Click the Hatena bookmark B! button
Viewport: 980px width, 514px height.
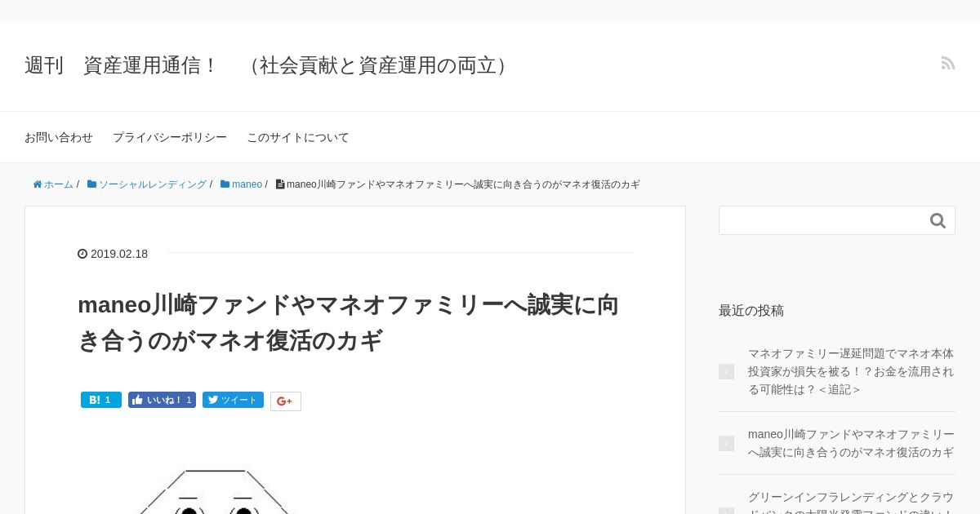point(101,400)
